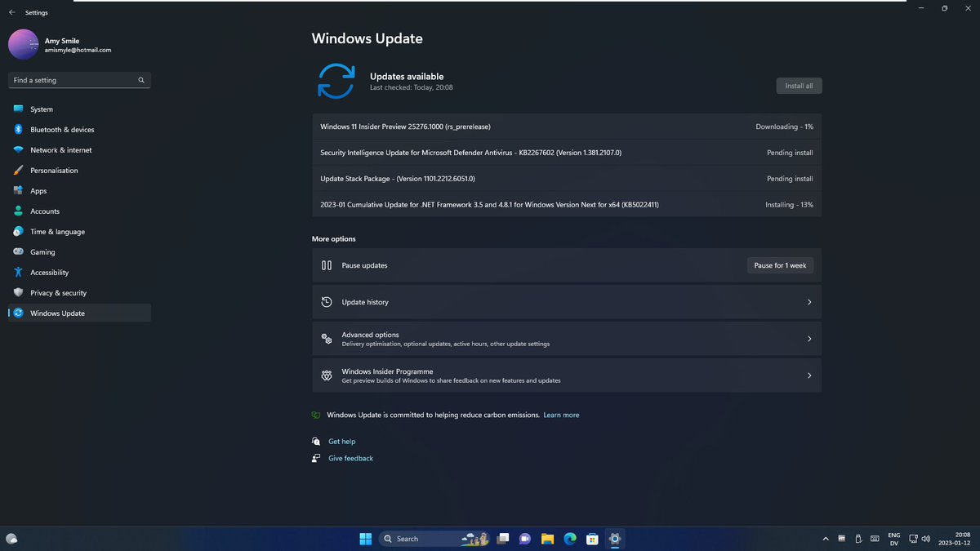Open File Explorer from the taskbar
The image size is (980, 551).
548,539
